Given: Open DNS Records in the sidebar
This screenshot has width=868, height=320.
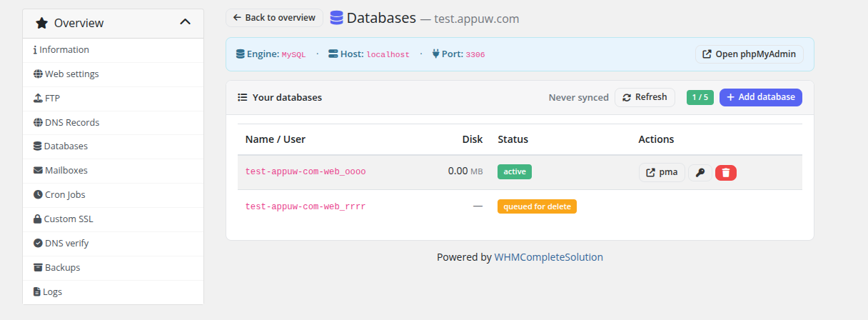Looking at the screenshot, I should [113, 123].
